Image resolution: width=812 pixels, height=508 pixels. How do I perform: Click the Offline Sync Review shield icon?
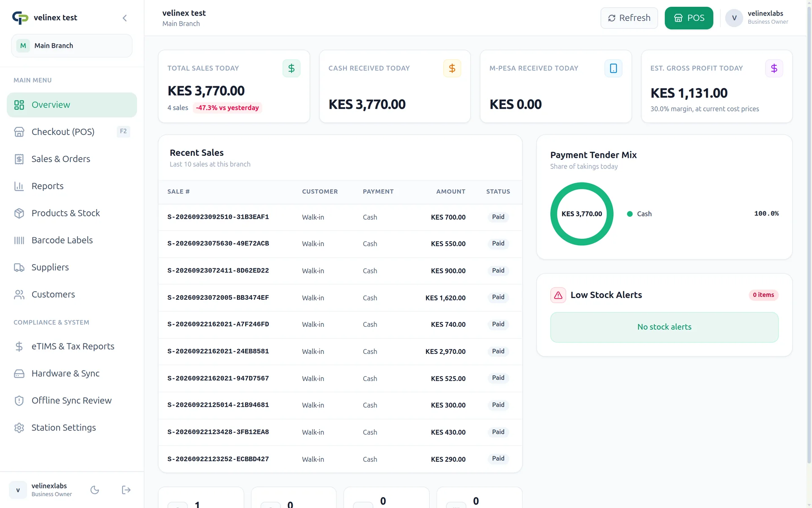click(19, 401)
